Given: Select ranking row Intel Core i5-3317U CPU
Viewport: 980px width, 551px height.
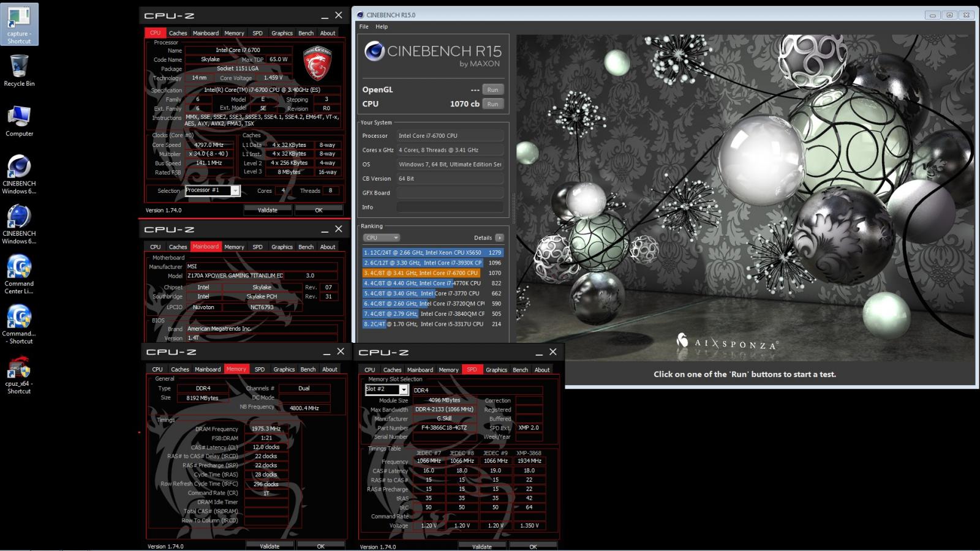Looking at the screenshot, I should pyautogui.click(x=432, y=324).
